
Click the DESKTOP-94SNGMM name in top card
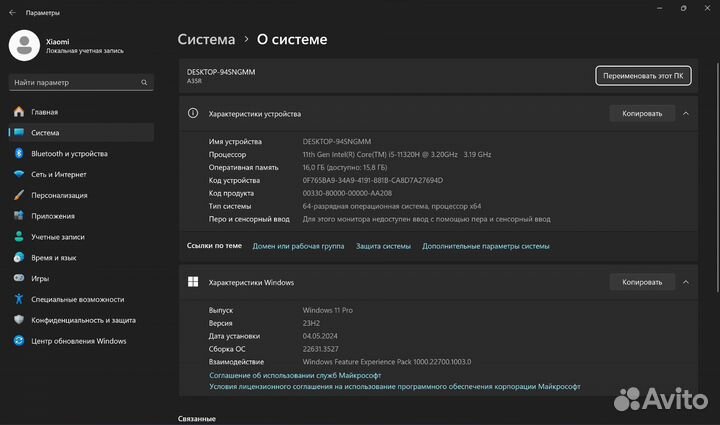(x=221, y=72)
